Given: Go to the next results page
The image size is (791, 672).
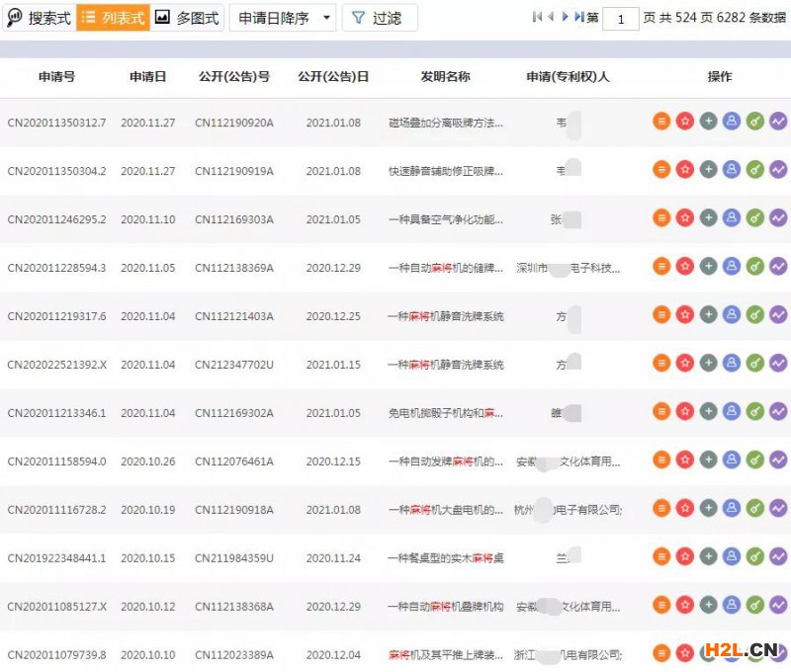Looking at the screenshot, I should tap(565, 17).
